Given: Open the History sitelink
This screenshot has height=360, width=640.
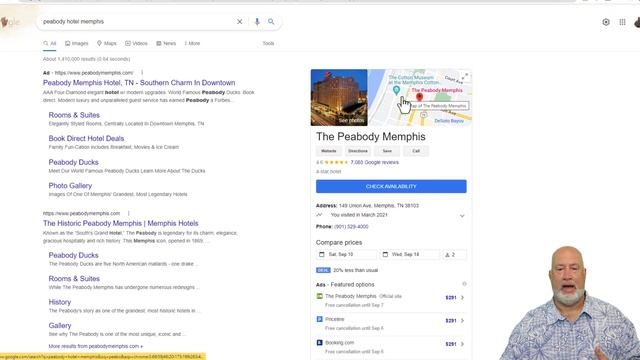Looking at the screenshot, I should 60,302.
